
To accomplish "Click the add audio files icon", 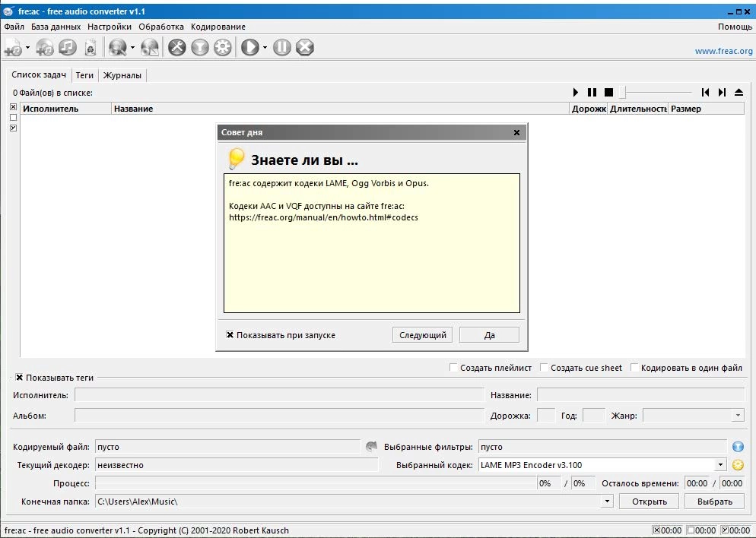I will coord(13,48).
